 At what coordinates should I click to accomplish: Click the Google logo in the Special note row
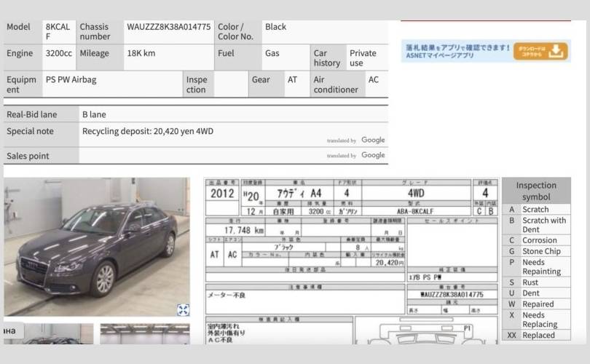coord(373,140)
